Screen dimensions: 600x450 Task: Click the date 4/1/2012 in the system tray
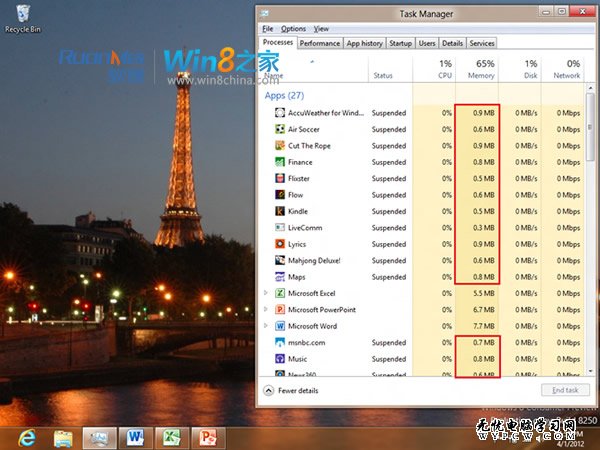571,444
